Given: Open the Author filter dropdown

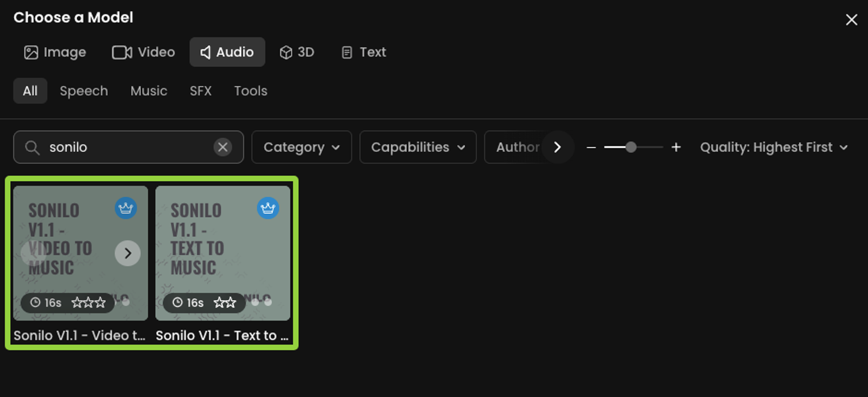Looking at the screenshot, I should [x=518, y=147].
